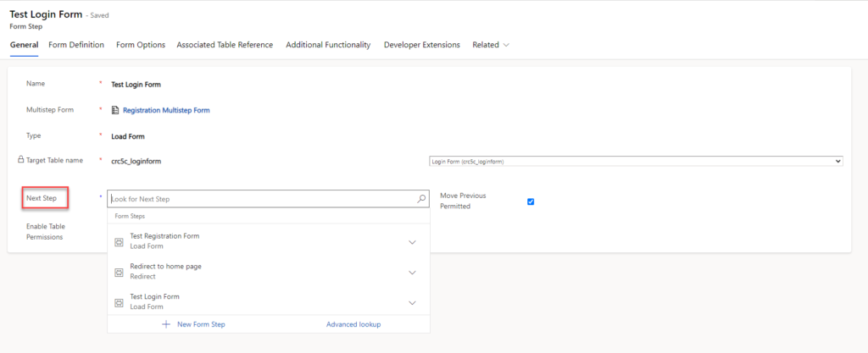Screen dimensions: 868x353
Task: Click the Look for Next Step input field
Action: click(261, 200)
